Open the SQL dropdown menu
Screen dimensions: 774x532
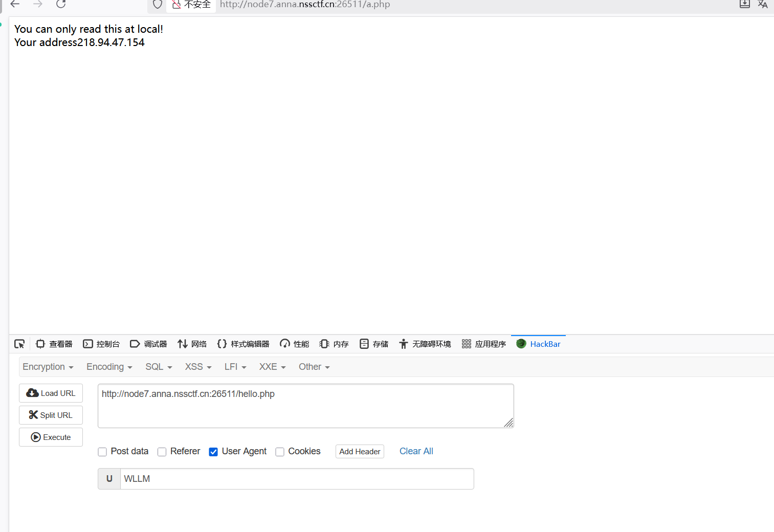tap(159, 367)
